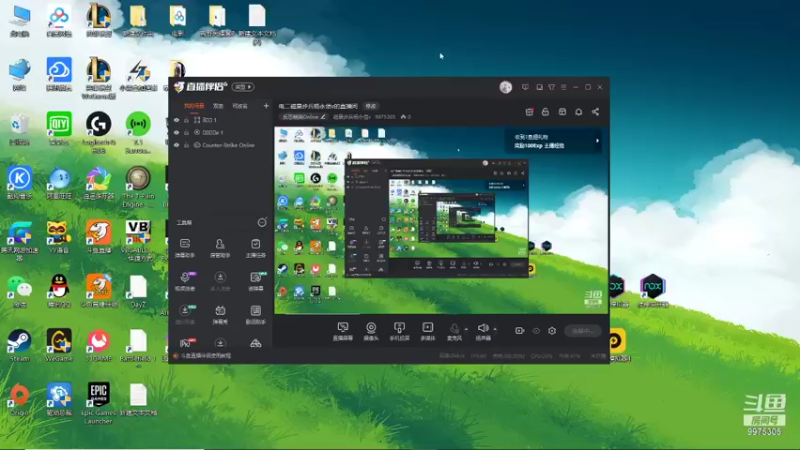Select the WeChat desktop icon

(x=19, y=291)
